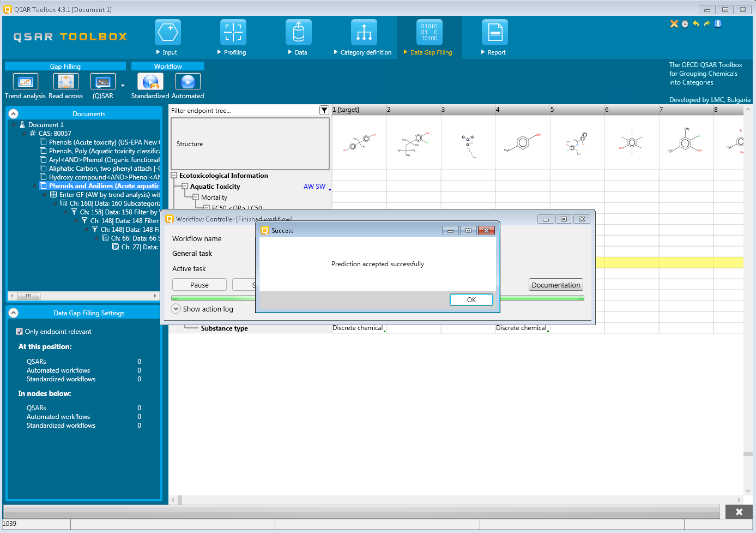Open the (Q)SAR dropdown arrow

123,86
